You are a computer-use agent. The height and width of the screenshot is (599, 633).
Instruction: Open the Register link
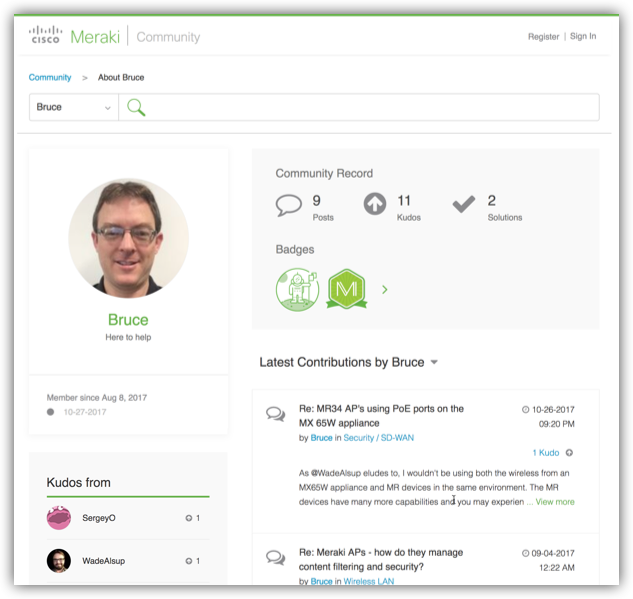pyautogui.click(x=543, y=37)
